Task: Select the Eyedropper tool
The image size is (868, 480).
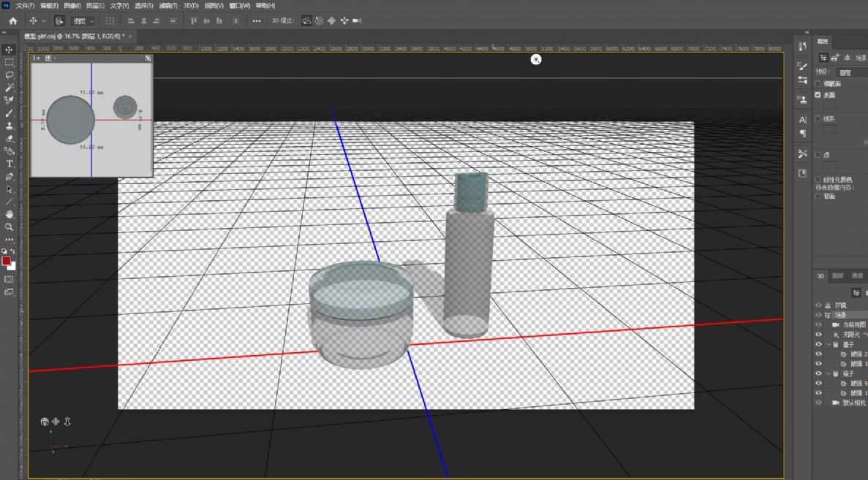Action: (9, 100)
